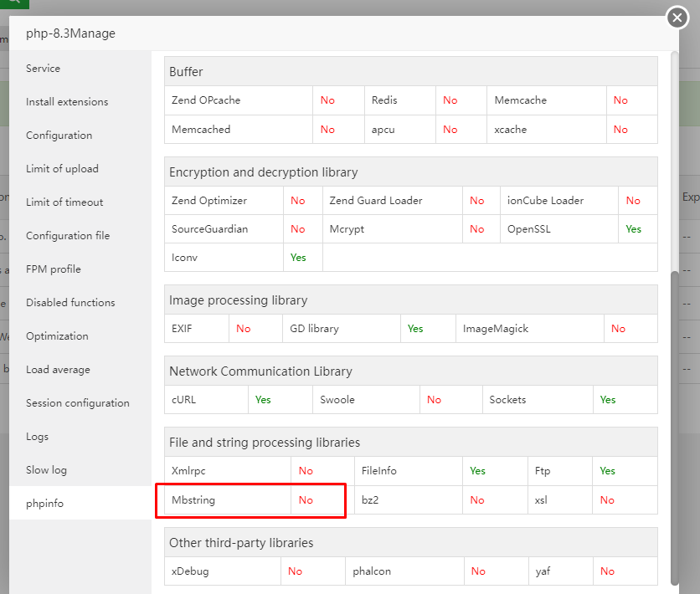Close the php-8.3 Manage dialog

tap(677, 18)
